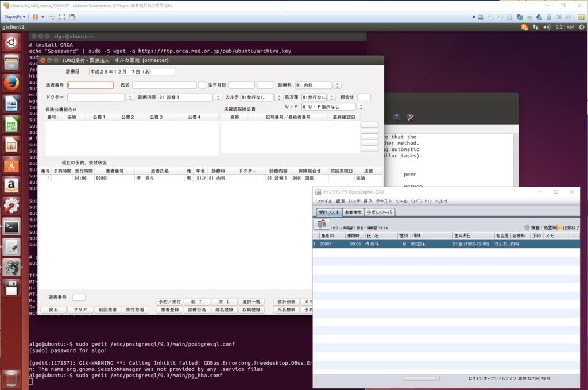Click the 氏名検索 button
Image resolution: width=588 pixels, height=390 pixels.
(287, 310)
